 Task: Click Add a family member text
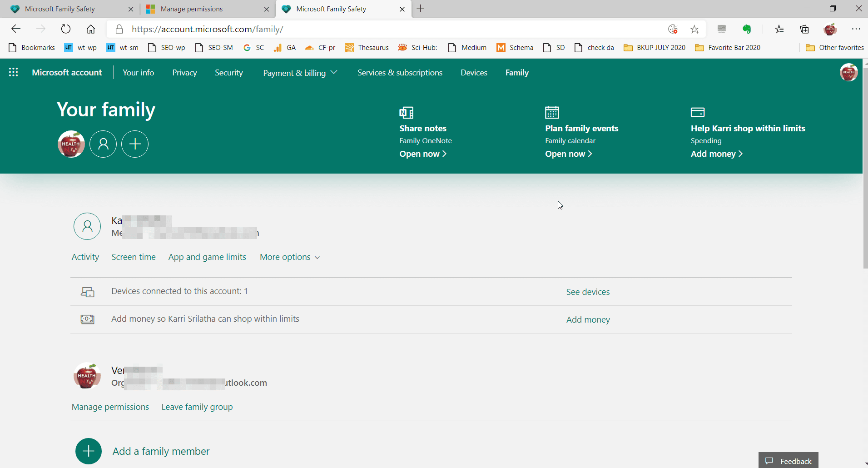coord(161,451)
